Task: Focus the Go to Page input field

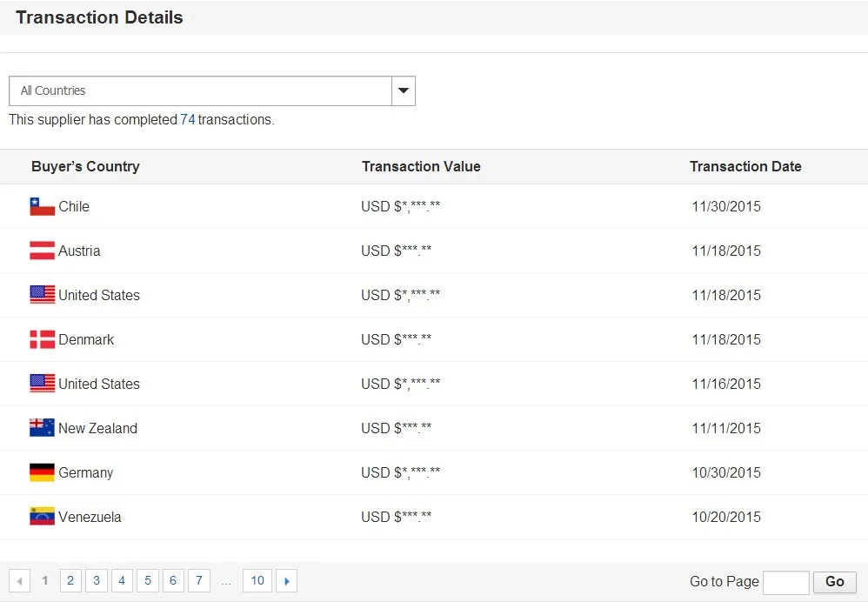Action: coord(786,582)
